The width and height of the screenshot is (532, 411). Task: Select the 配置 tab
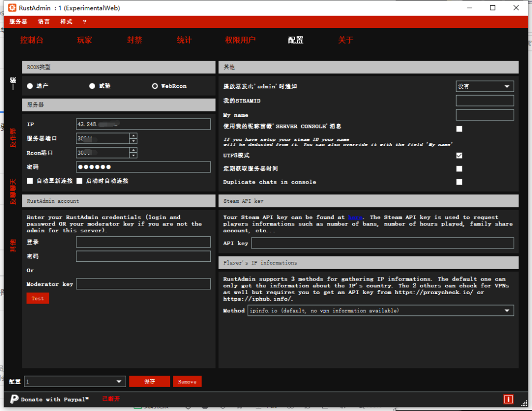[296, 40]
